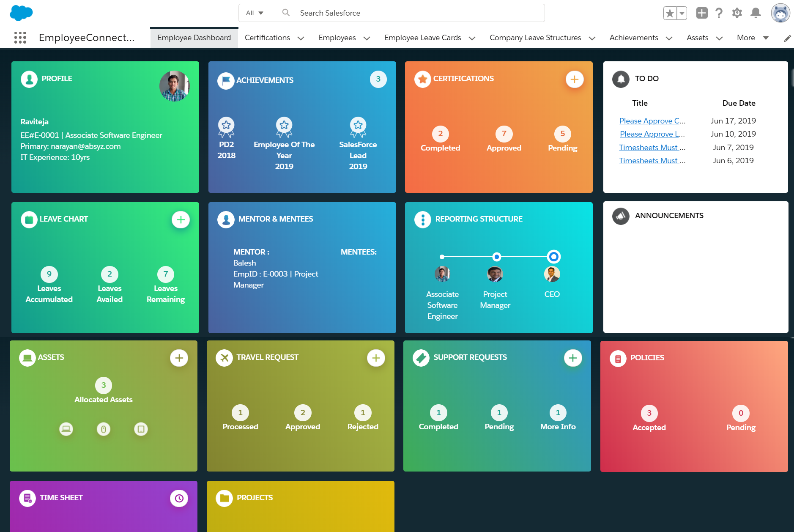Click the Announcements megaphone icon

pos(620,216)
